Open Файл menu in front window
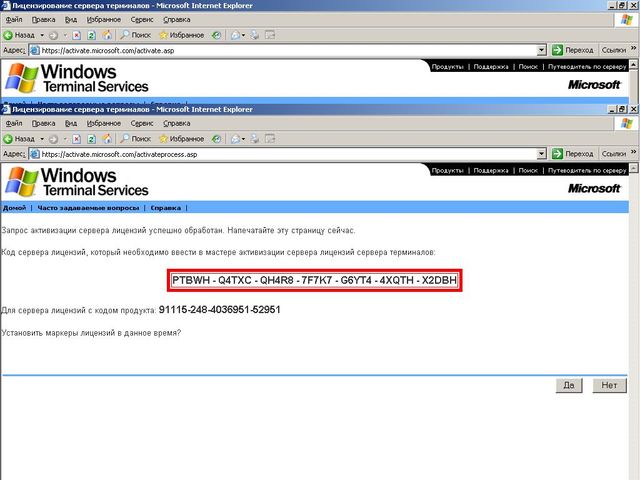 tap(14, 123)
